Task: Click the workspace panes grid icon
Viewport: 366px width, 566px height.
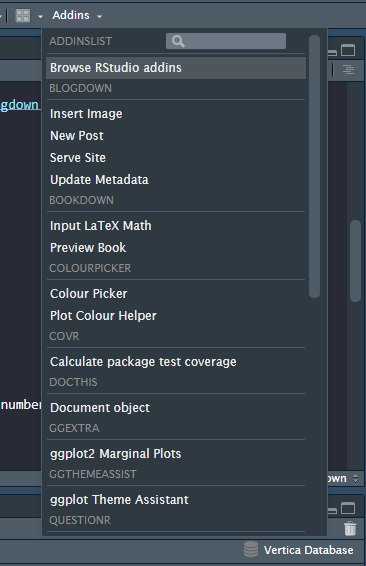Action: click(23, 16)
